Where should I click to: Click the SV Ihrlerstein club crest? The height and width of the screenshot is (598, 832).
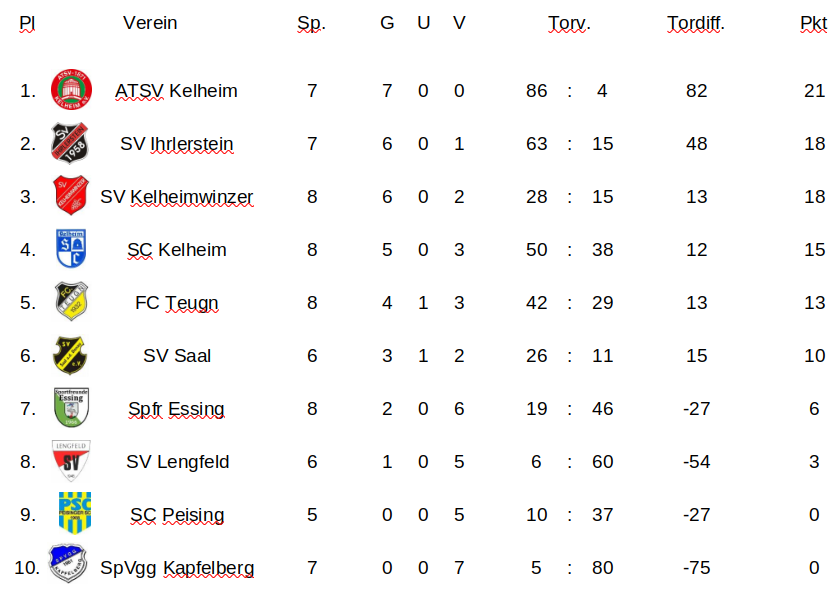click(x=70, y=143)
